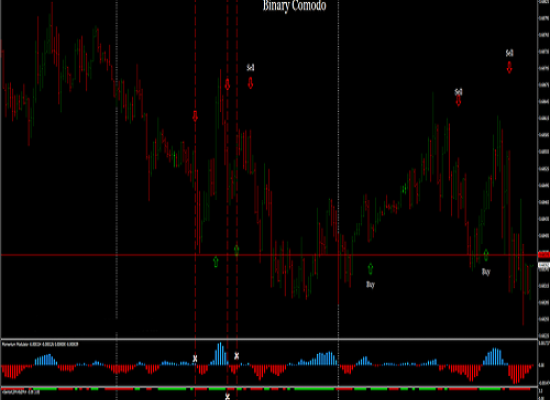Select the rightmost green Buy arrow on the red line
The image size is (550, 400).
click(486, 255)
